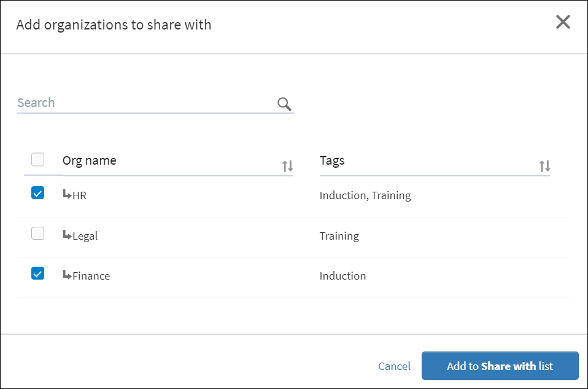Uncheck the HR organization checkbox
Screen dimensions: 588x389
[38, 194]
